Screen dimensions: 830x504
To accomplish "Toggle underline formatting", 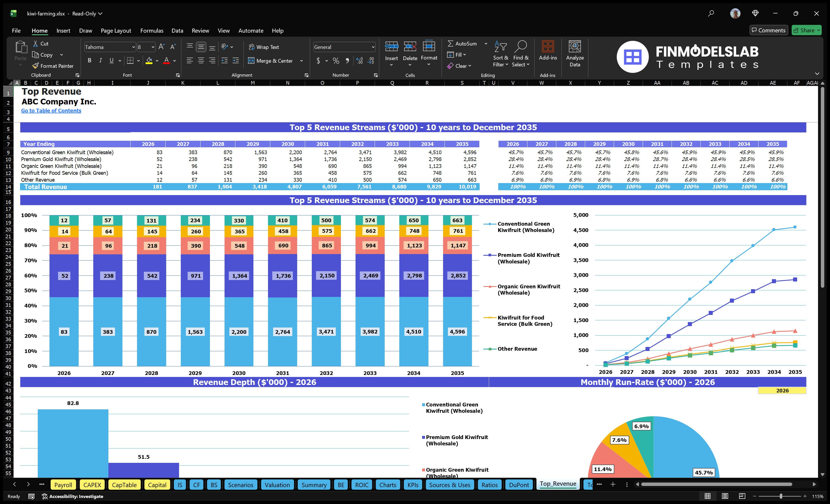I will click(111, 61).
